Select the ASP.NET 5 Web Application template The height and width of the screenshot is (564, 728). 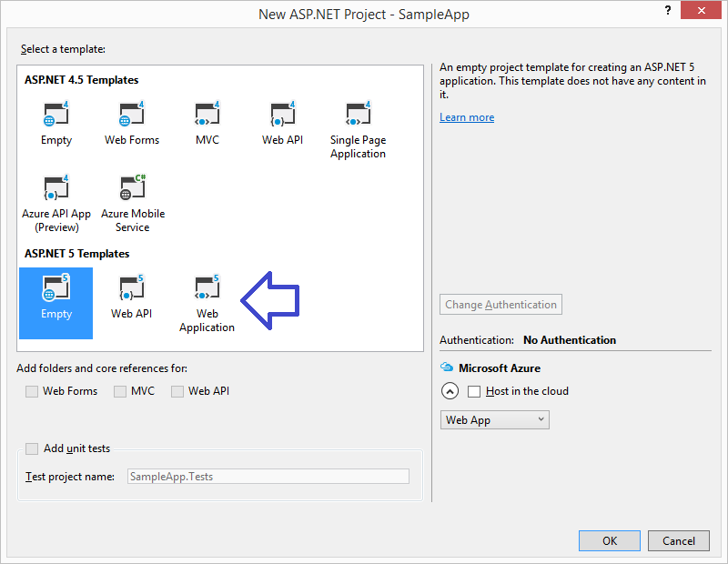click(207, 303)
